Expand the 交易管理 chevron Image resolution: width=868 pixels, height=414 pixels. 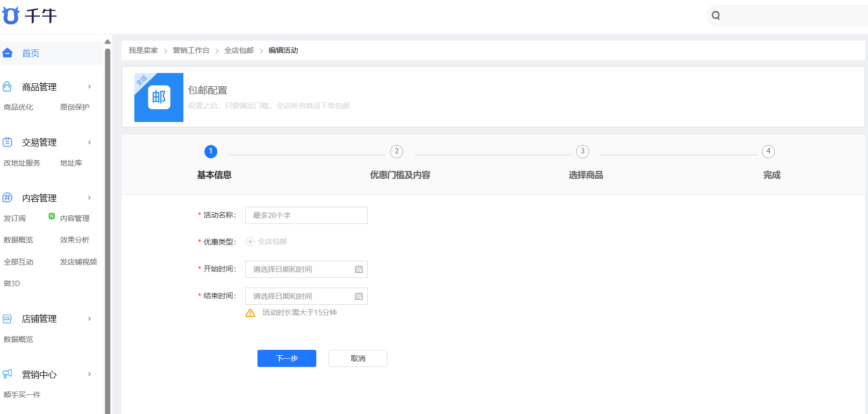click(89, 142)
